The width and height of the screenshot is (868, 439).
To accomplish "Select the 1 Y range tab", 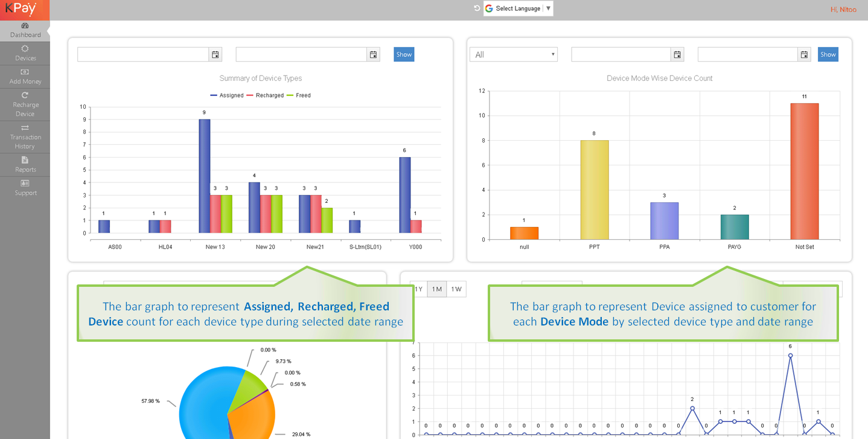I will click(x=418, y=289).
